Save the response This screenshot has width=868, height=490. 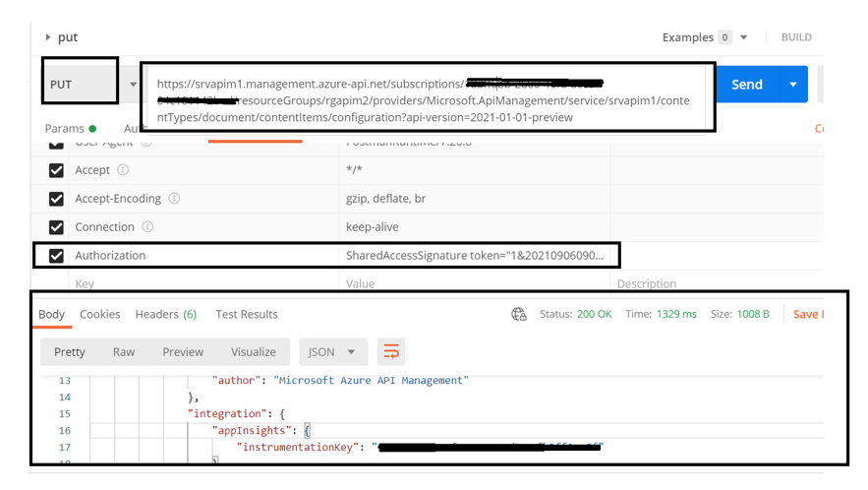point(808,314)
